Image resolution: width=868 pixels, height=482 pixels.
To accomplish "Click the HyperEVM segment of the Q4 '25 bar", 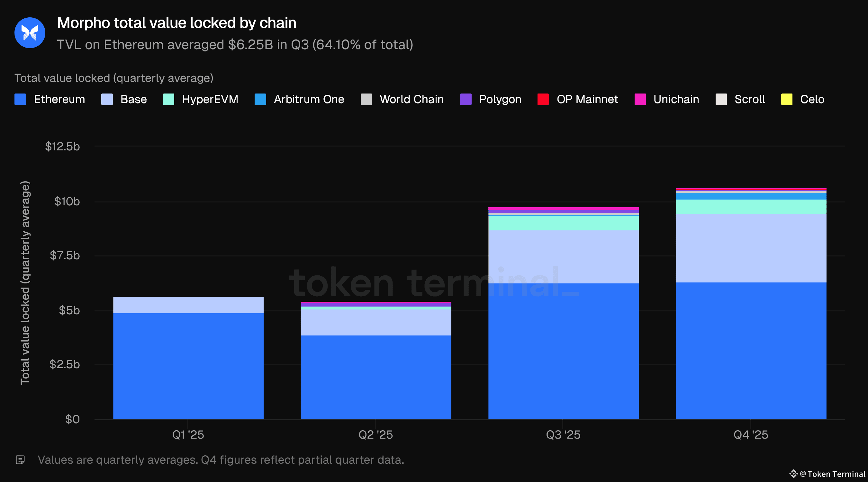I will coord(751,207).
